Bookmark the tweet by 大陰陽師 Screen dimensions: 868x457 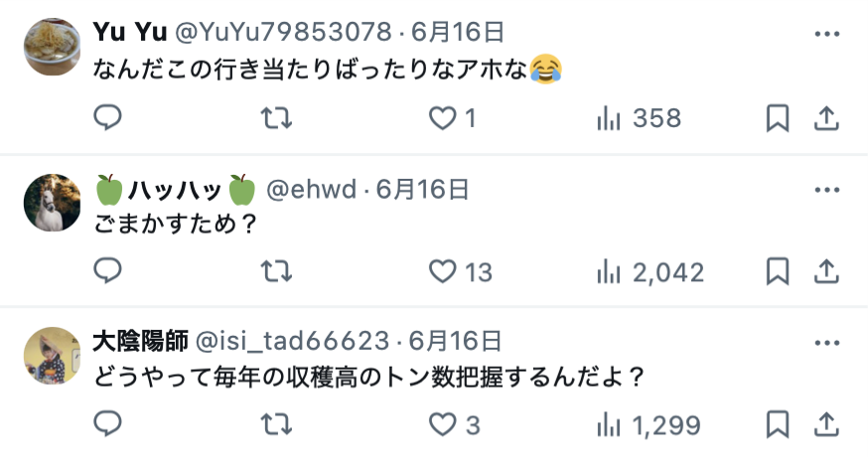coord(778,424)
